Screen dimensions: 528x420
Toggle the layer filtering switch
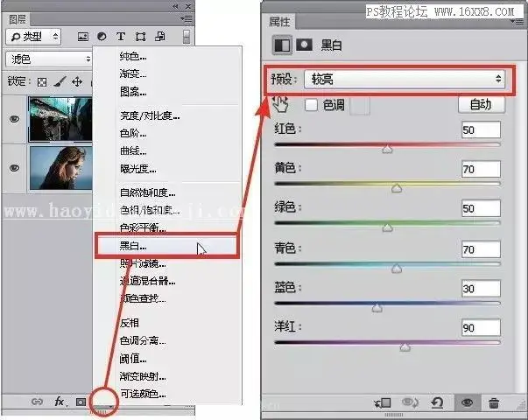[x=187, y=37]
